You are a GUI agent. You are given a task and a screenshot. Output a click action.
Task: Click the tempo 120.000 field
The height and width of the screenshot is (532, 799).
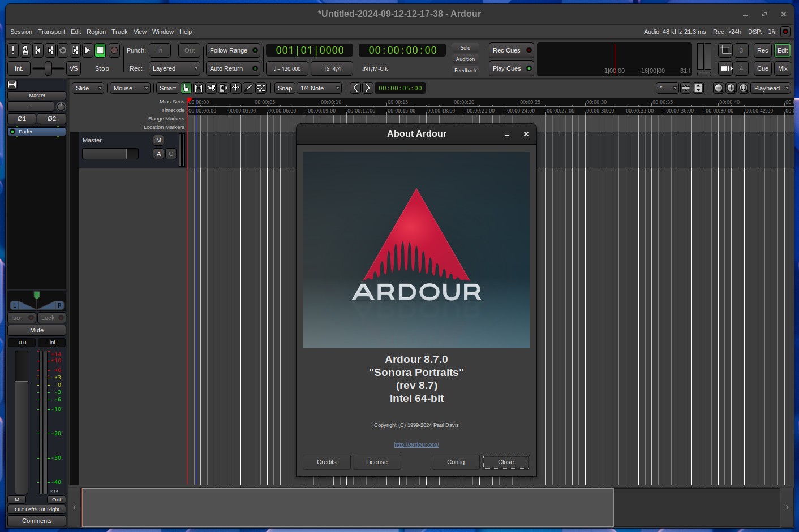point(287,68)
